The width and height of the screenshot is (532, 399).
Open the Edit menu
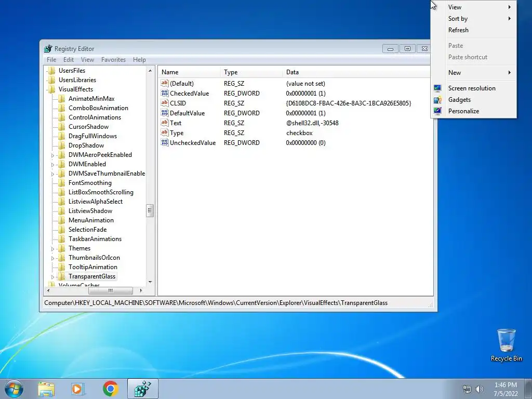pos(69,60)
